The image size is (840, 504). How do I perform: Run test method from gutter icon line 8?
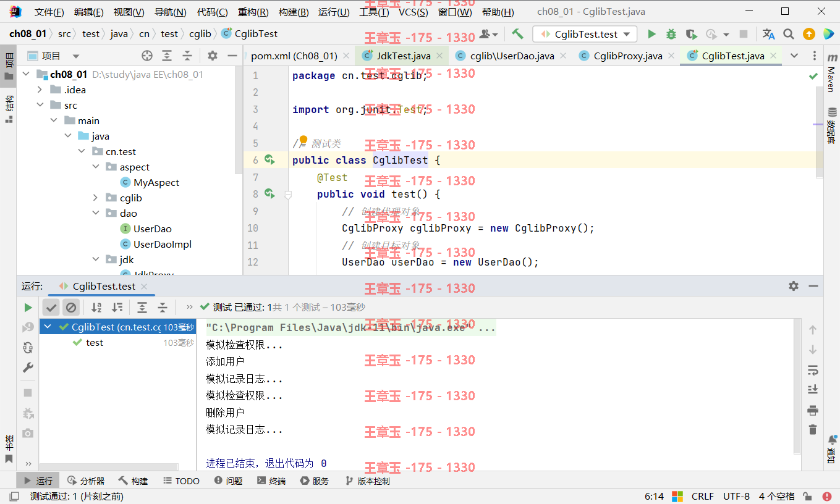point(269,194)
